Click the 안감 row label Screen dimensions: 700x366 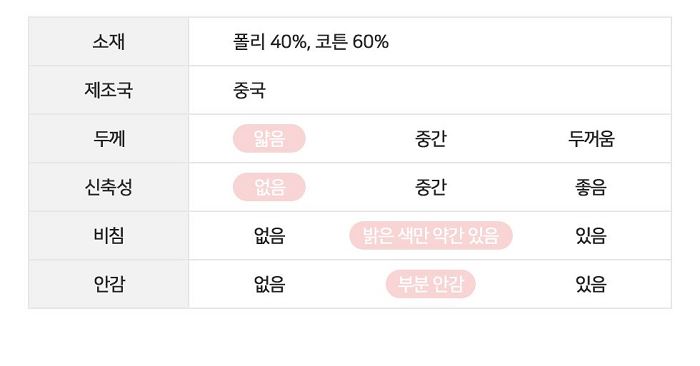108,284
